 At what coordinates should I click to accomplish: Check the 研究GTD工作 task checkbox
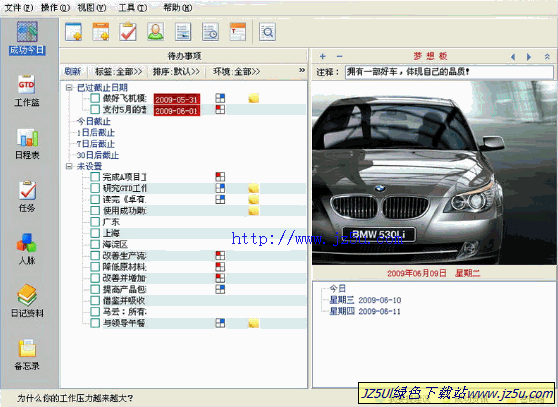95,188
